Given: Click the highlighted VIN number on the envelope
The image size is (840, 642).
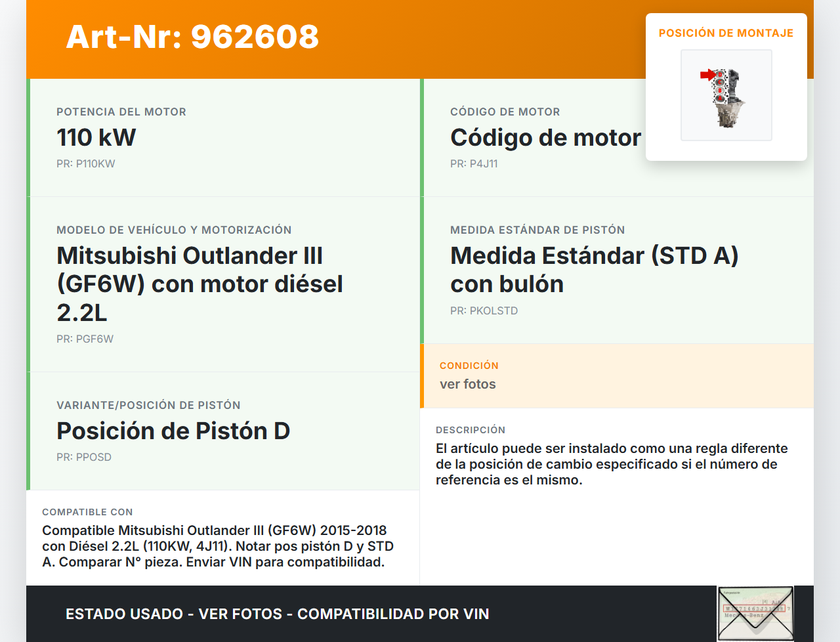Looking at the screenshot, I should pyautogui.click(x=755, y=608).
